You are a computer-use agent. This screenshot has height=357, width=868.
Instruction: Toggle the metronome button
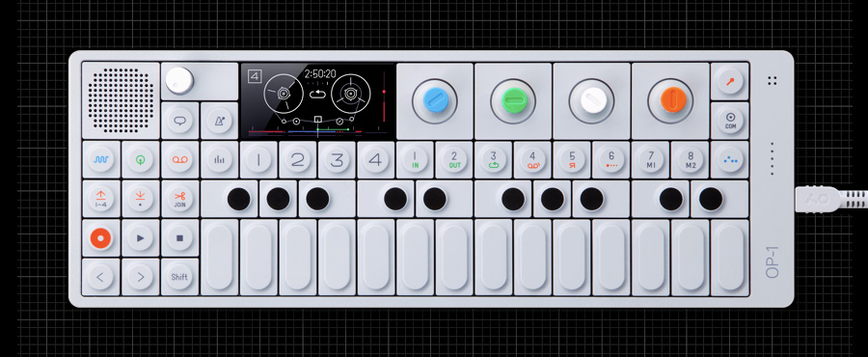[x=219, y=120]
